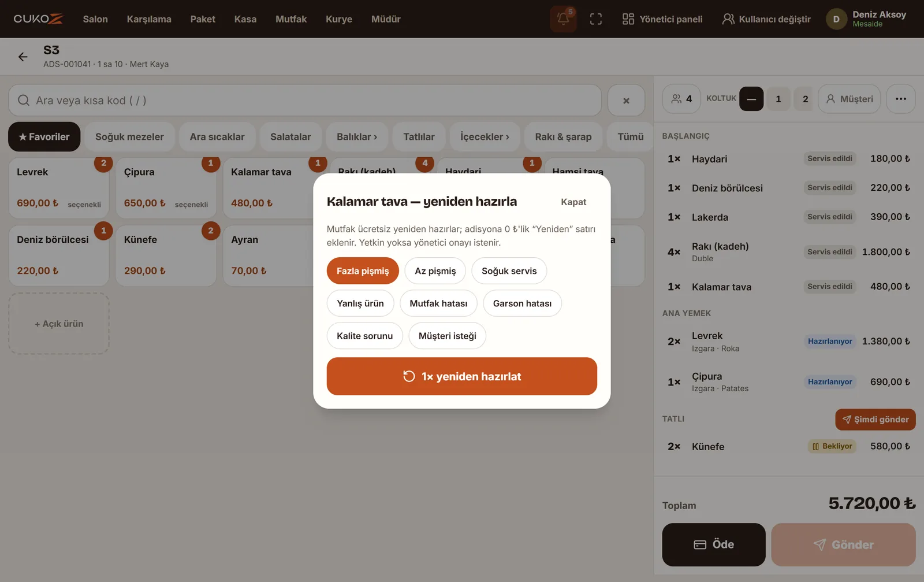Screen dimensions: 924x582
Task: Focus the Ara veya kısa kod search field
Action: (305, 101)
